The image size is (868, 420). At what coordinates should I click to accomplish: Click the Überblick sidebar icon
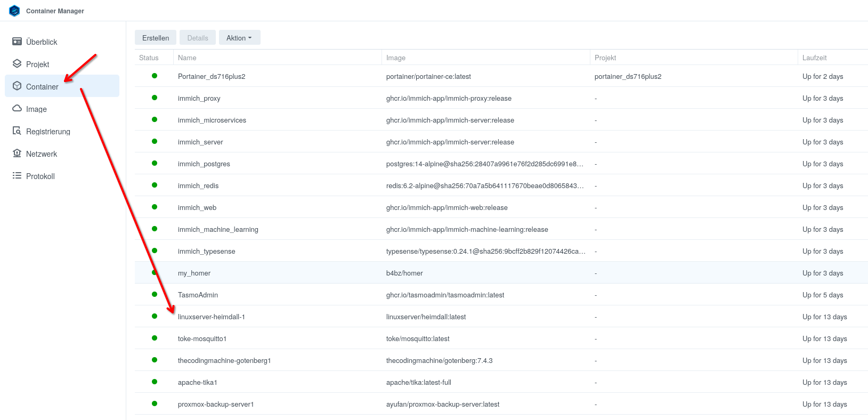17,42
